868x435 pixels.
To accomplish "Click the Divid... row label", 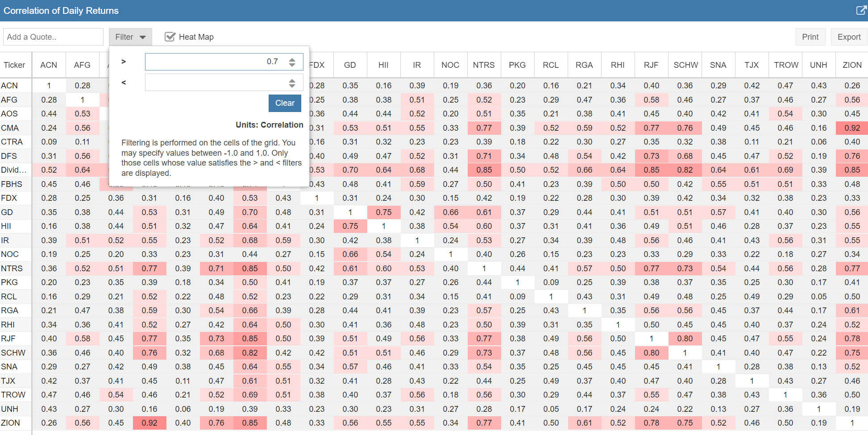I will click(x=13, y=170).
